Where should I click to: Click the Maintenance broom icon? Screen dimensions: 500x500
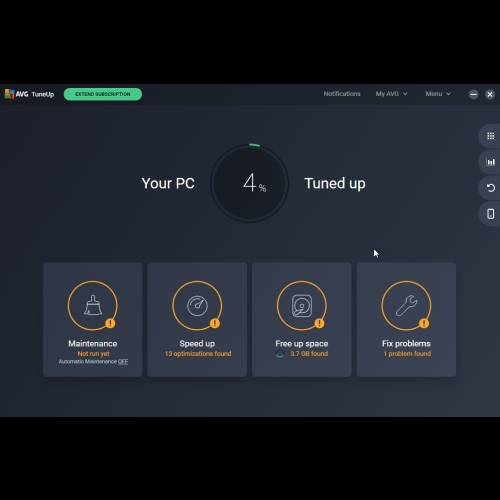(x=93, y=305)
